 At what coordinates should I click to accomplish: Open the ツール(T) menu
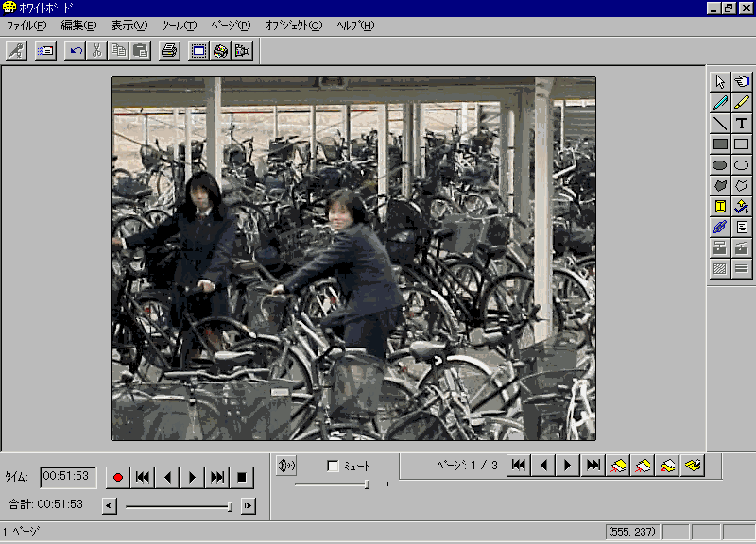[179, 25]
